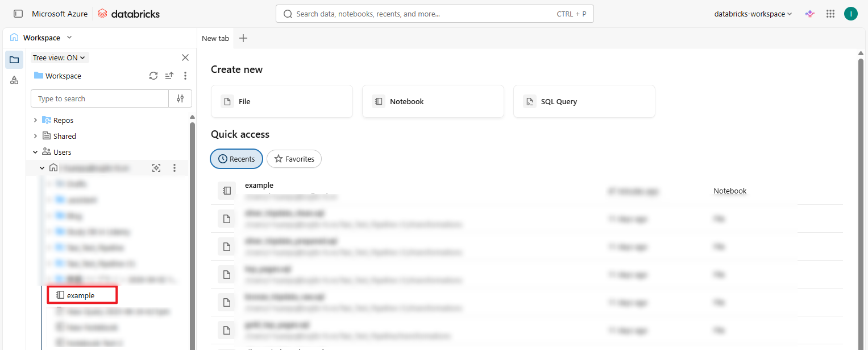The image size is (868, 350).
Task: Toggle the Tree view ON dropdown
Action: [x=59, y=57]
